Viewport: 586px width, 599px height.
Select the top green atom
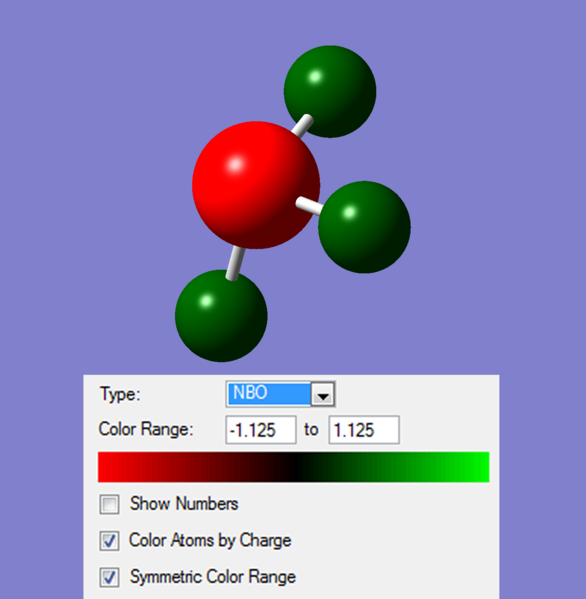coord(330,91)
